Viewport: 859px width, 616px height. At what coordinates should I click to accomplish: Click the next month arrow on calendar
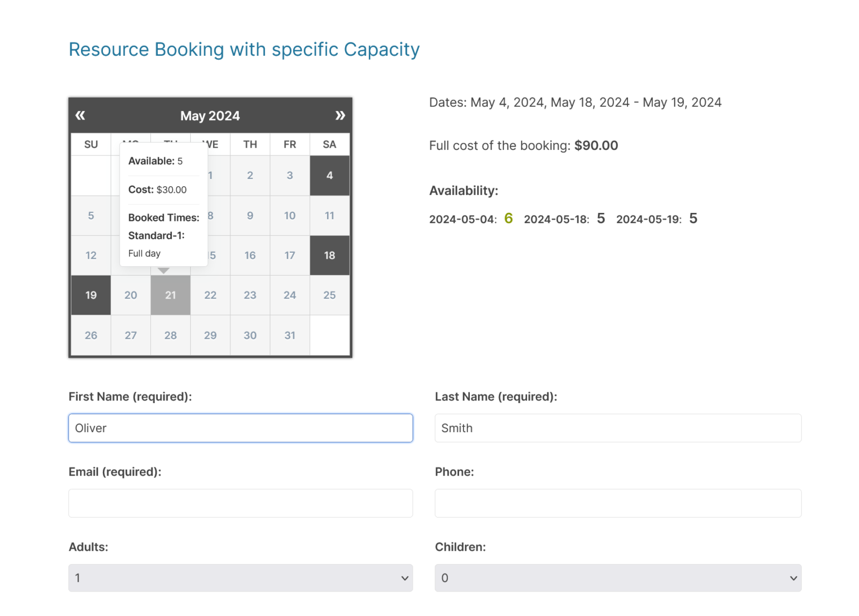pyautogui.click(x=341, y=115)
